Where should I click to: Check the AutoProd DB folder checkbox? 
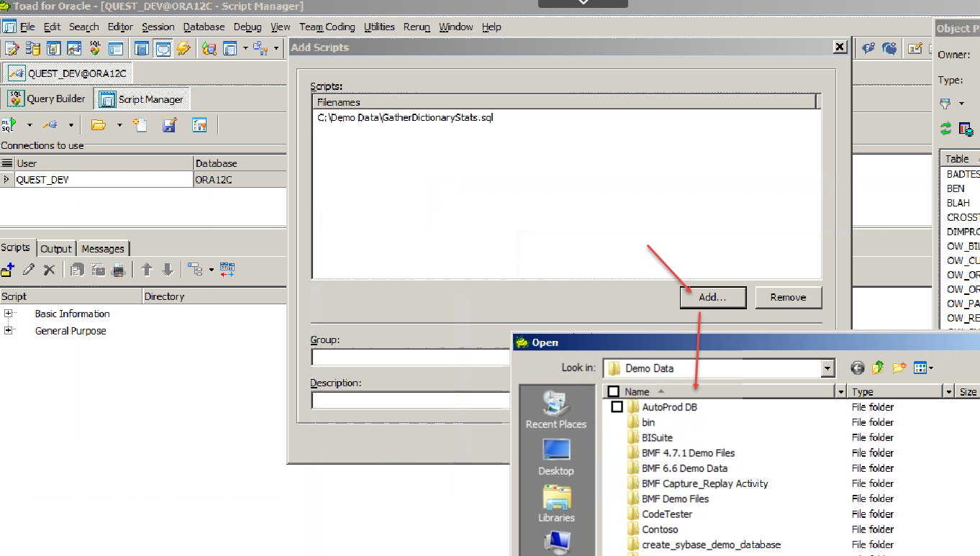(x=617, y=407)
